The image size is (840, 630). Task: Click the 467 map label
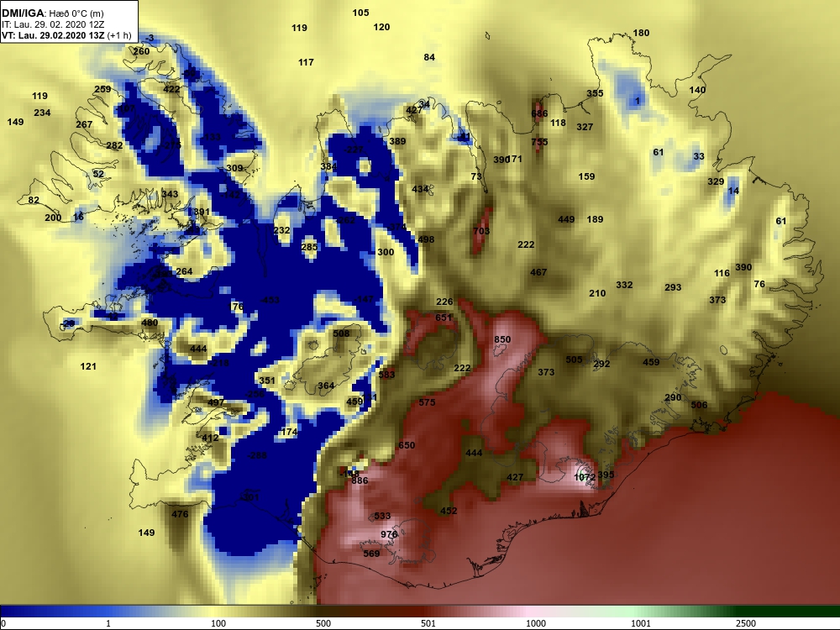click(538, 272)
